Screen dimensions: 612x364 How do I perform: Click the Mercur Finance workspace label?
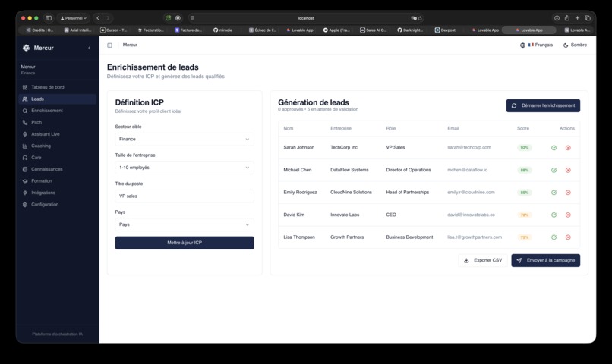(x=28, y=70)
